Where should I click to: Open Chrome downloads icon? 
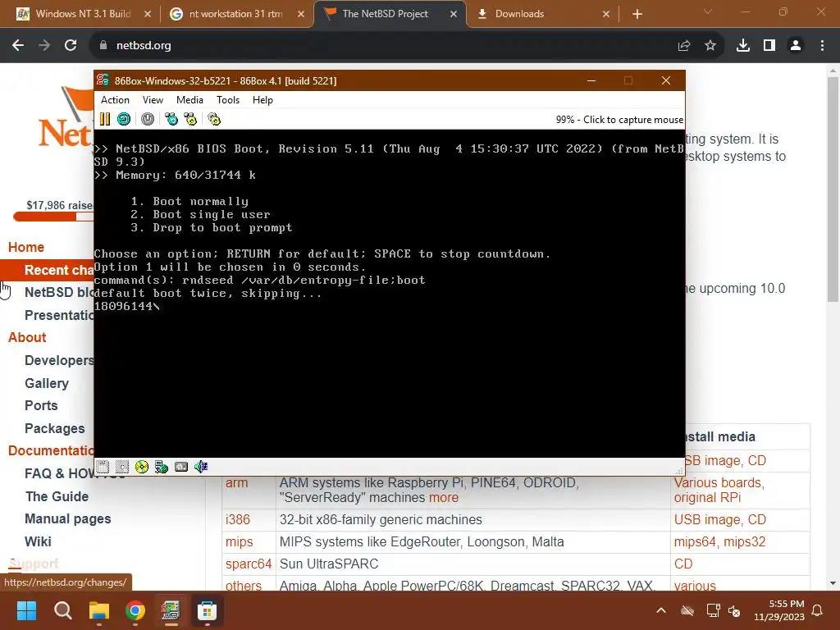click(x=743, y=46)
